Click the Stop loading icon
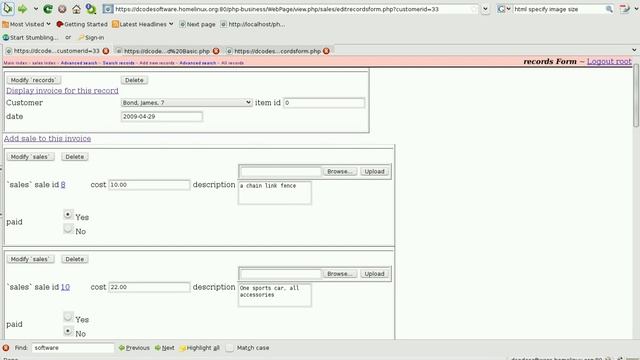Image resolution: width=640 pixels, height=360 pixels. [62, 9]
